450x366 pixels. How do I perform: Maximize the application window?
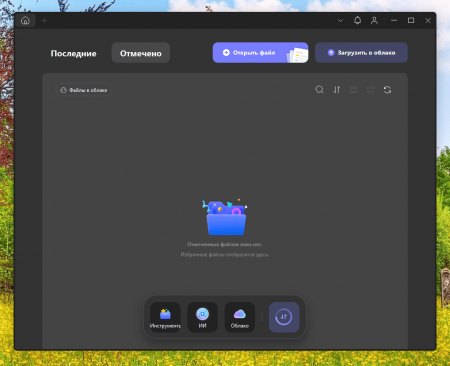(411, 21)
